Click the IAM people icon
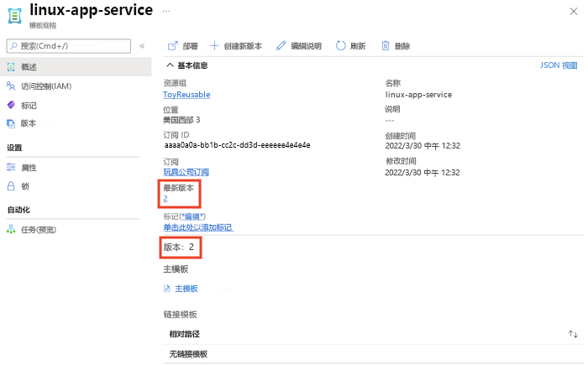 [11, 86]
